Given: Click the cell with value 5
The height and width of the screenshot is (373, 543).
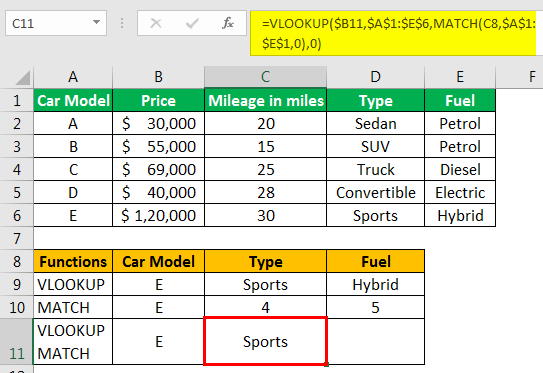Looking at the screenshot, I should click(x=376, y=307).
